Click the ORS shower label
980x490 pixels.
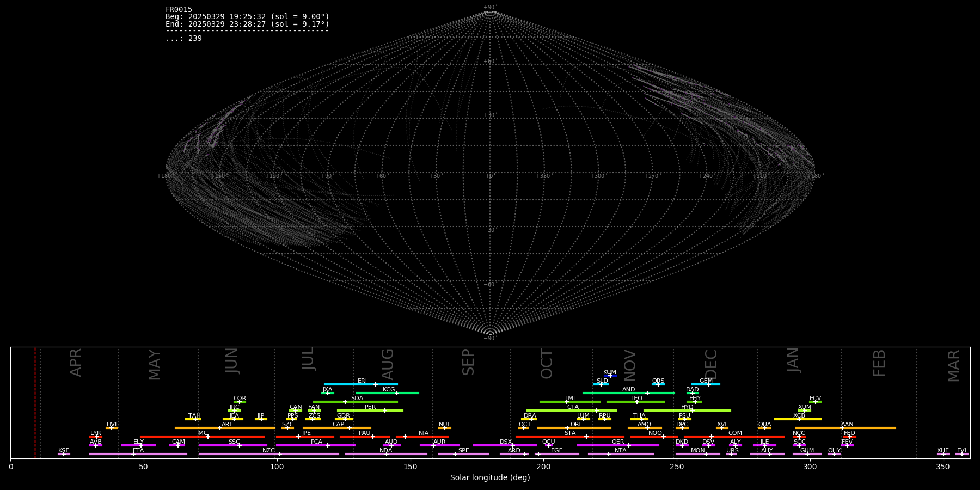tap(658, 381)
